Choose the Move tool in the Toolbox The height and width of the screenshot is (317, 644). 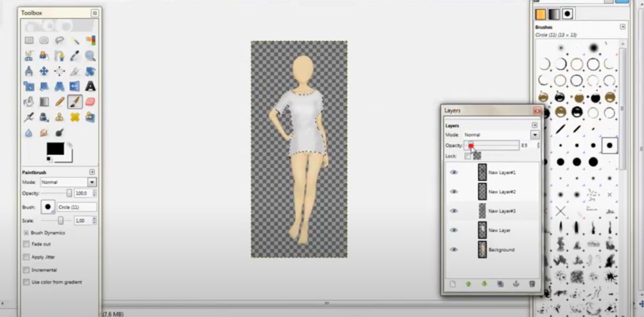44,71
